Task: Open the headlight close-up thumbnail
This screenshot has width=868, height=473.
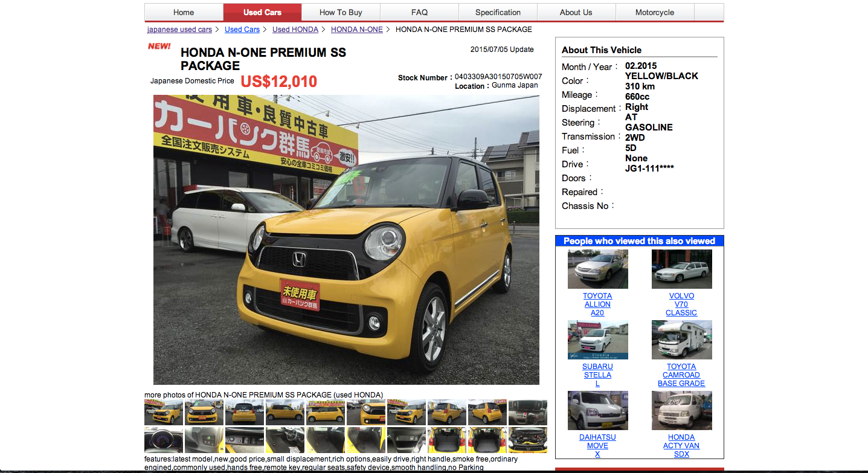Action: (x=366, y=412)
